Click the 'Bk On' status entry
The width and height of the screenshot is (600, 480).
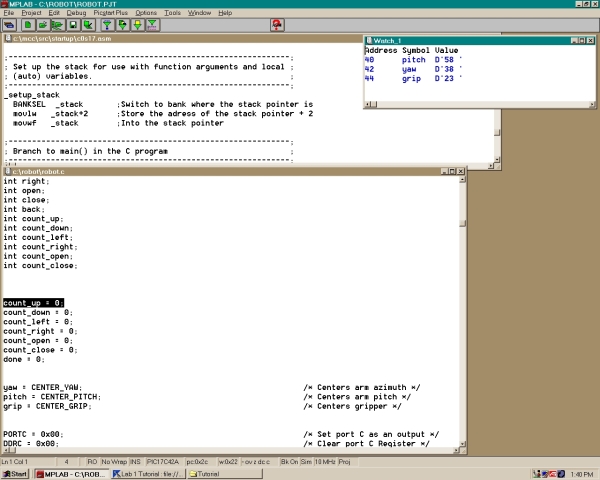[x=289, y=462]
